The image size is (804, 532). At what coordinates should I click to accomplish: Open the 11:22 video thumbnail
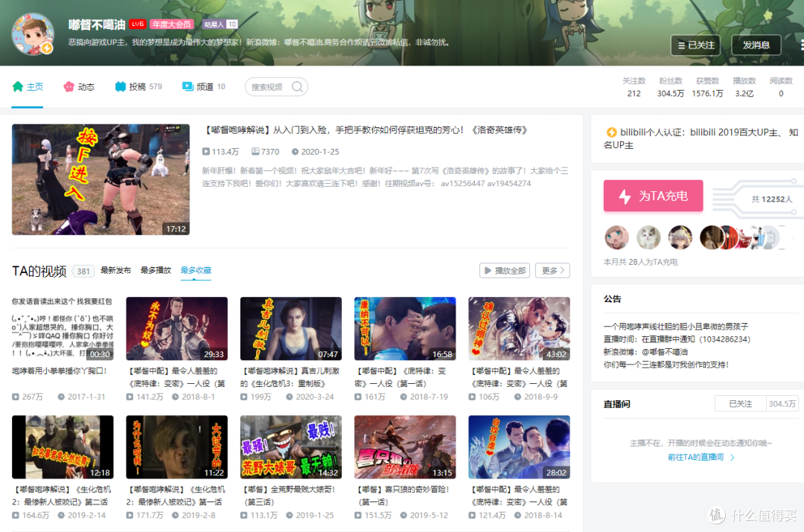[177, 447]
